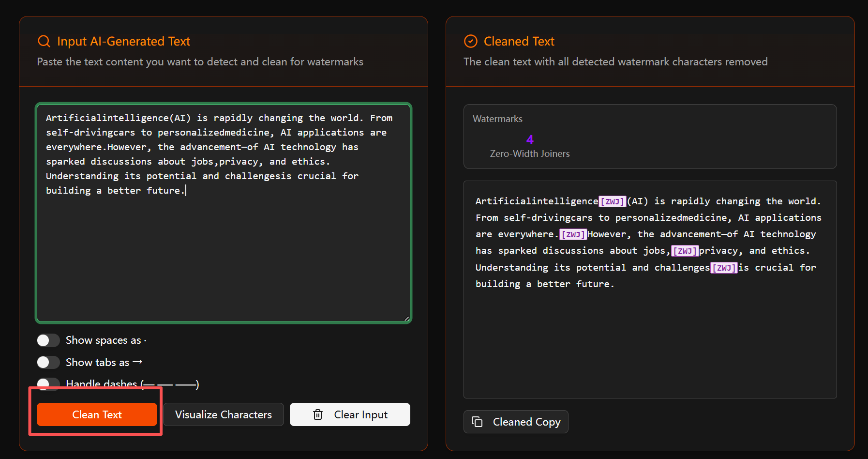The image size is (868, 459).
Task: Click the ZWJ marker before However
Action: click(x=573, y=234)
